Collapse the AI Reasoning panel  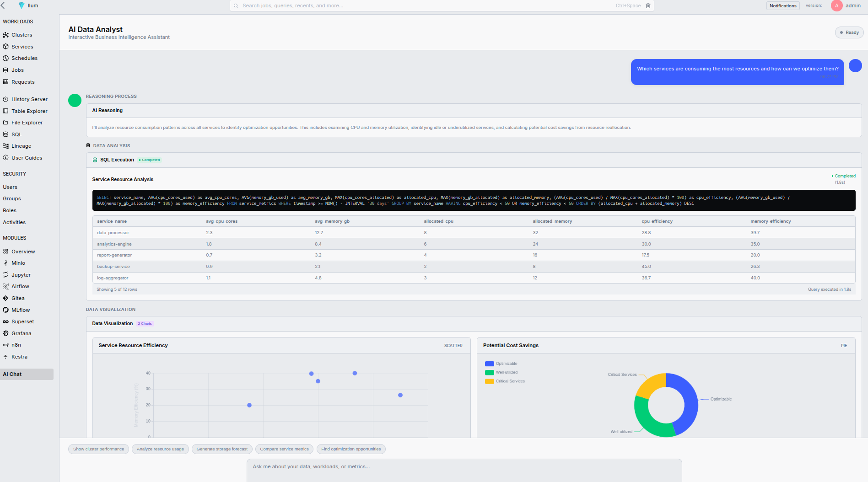[x=107, y=110]
